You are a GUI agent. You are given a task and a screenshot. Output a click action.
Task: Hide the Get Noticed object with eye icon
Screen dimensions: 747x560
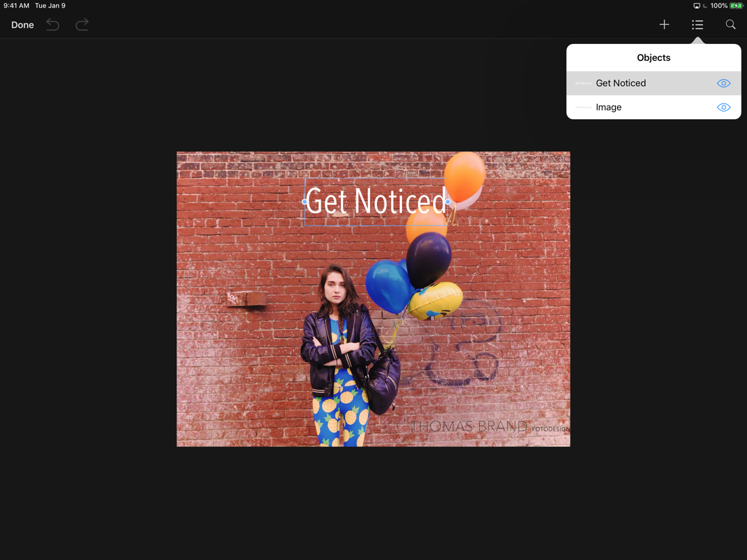pyautogui.click(x=723, y=83)
